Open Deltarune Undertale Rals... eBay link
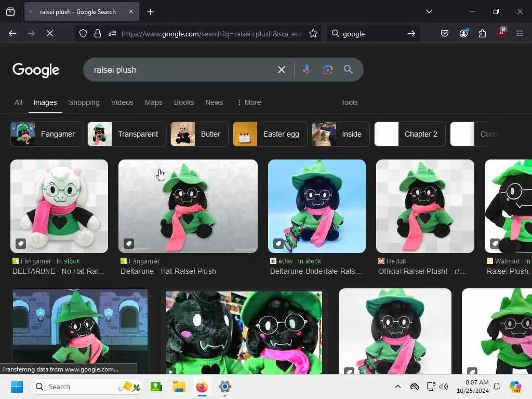This screenshot has width=532, height=399. [316, 271]
